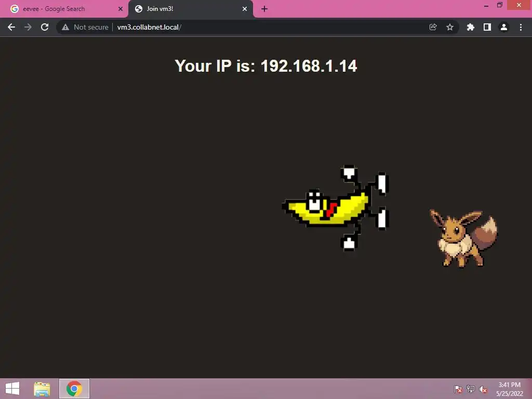Open the Windows Start menu
The height and width of the screenshot is (399, 532).
(x=12, y=389)
